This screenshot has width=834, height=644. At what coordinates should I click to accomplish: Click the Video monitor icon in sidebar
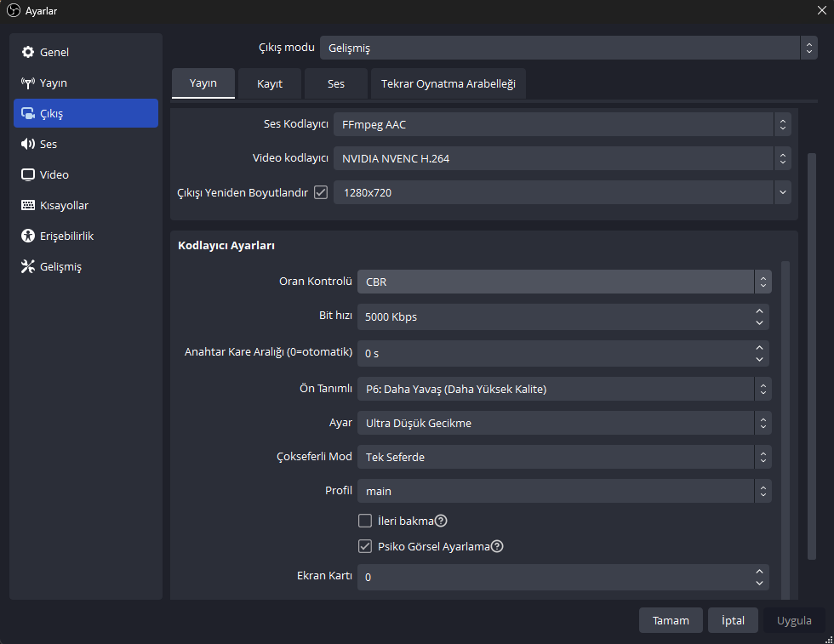point(28,175)
